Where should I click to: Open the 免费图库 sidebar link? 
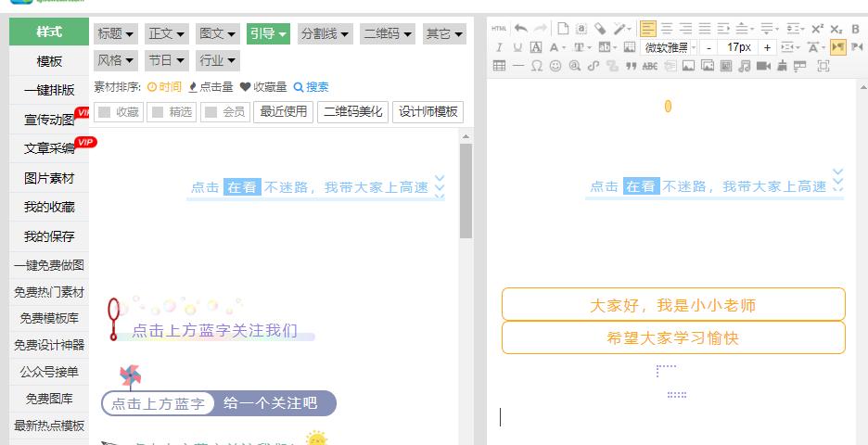(x=49, y=399)
